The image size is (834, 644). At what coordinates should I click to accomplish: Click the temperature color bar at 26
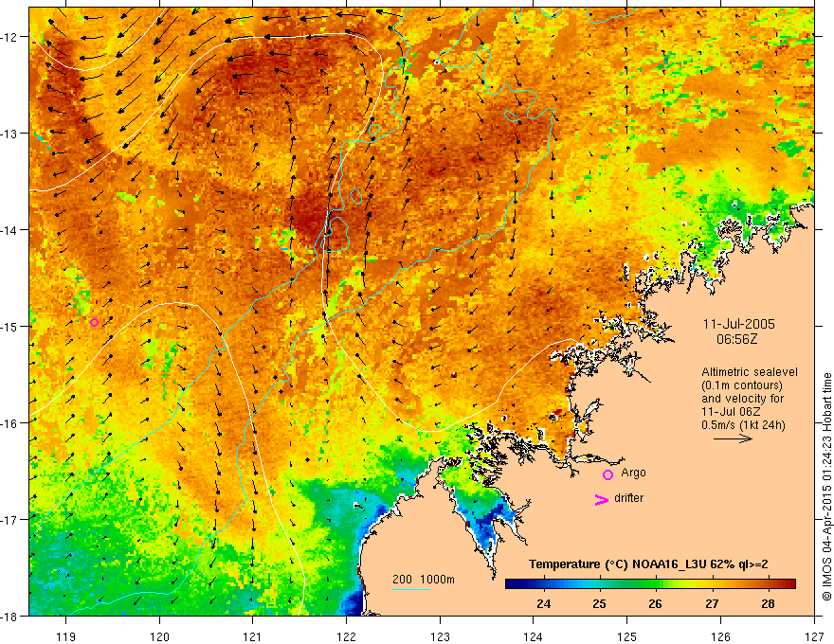point(655,584)
